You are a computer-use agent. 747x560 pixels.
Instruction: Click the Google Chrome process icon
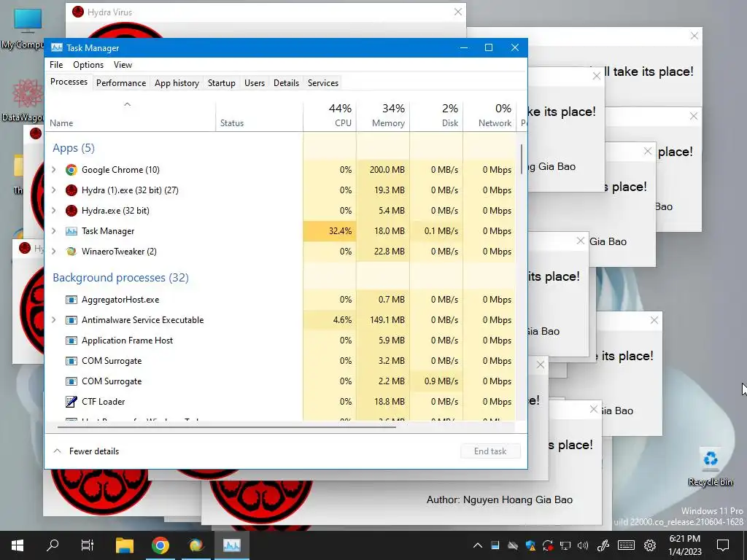[71, 170]
